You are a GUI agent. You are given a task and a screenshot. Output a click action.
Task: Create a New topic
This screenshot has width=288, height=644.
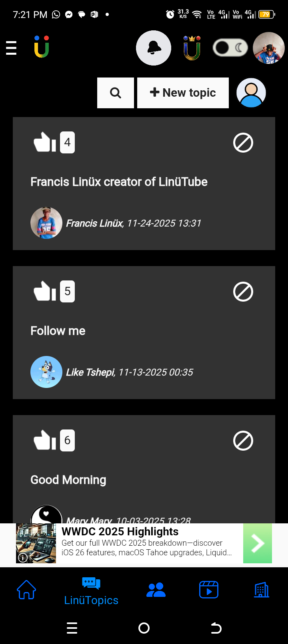point(183,93)
